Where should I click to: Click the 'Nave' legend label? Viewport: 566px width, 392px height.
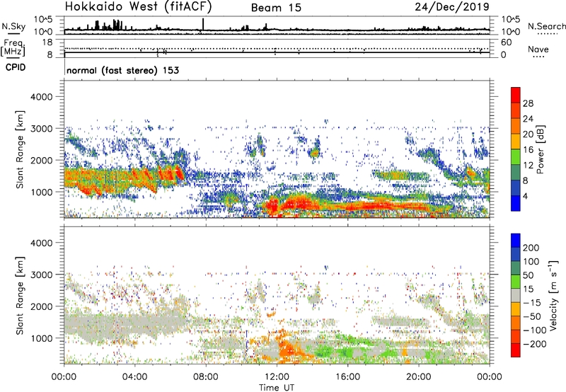coord(538,49)
